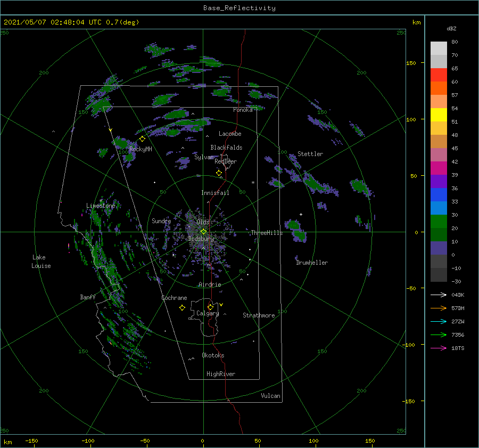Click the HighRiver city label

pyautogui.click(x=221, y=374)
